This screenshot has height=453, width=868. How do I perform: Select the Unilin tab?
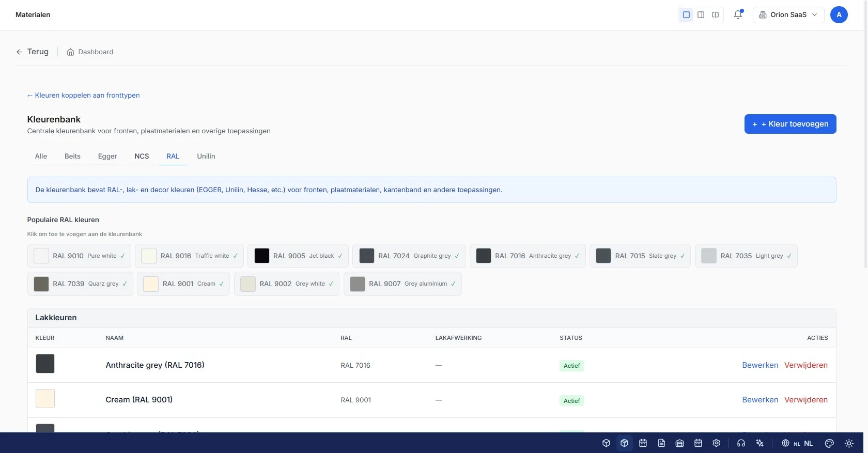coord(206,156)
